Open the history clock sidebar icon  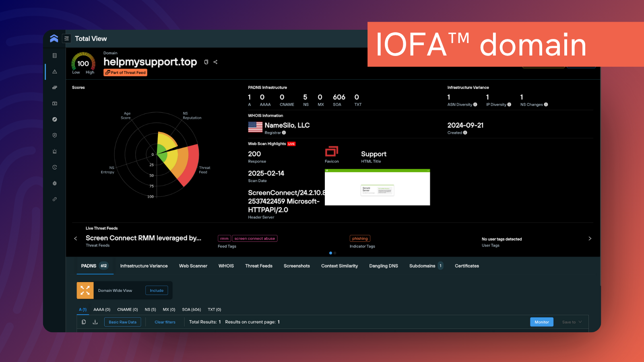[55, 167]
